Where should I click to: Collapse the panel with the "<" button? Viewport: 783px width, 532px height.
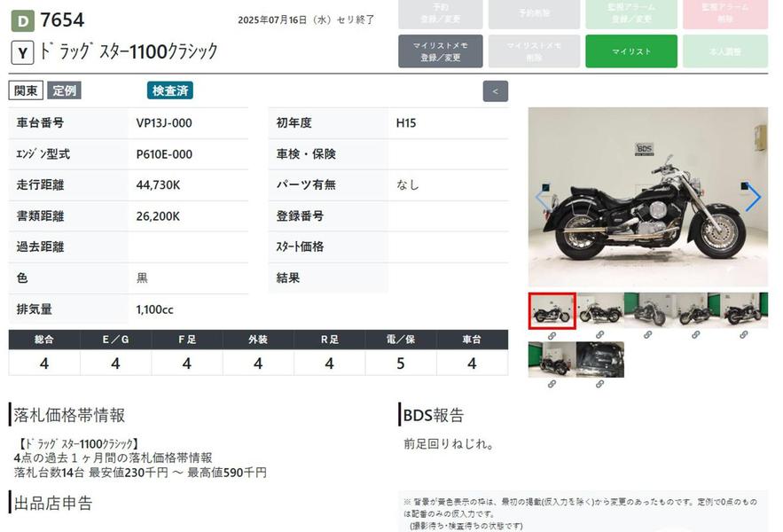coord(495,90)
